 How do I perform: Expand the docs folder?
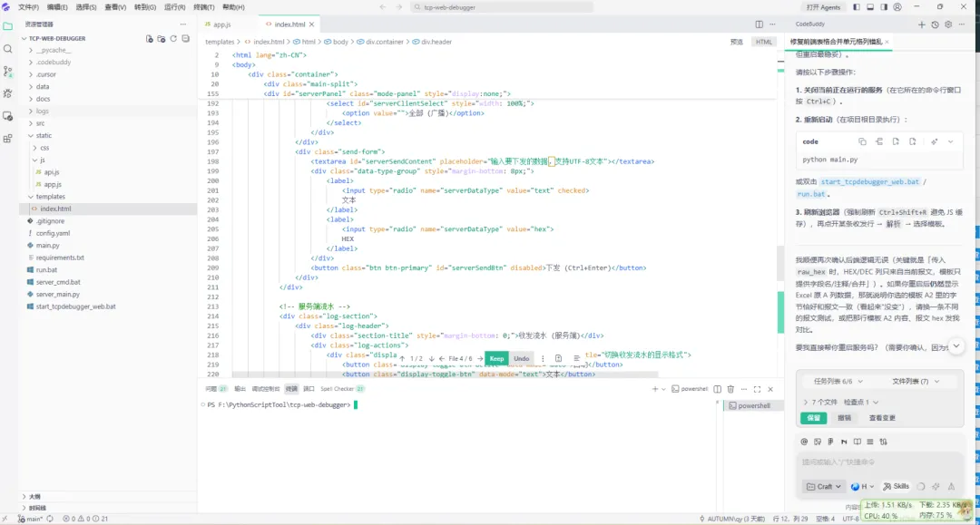pos(43,99)
